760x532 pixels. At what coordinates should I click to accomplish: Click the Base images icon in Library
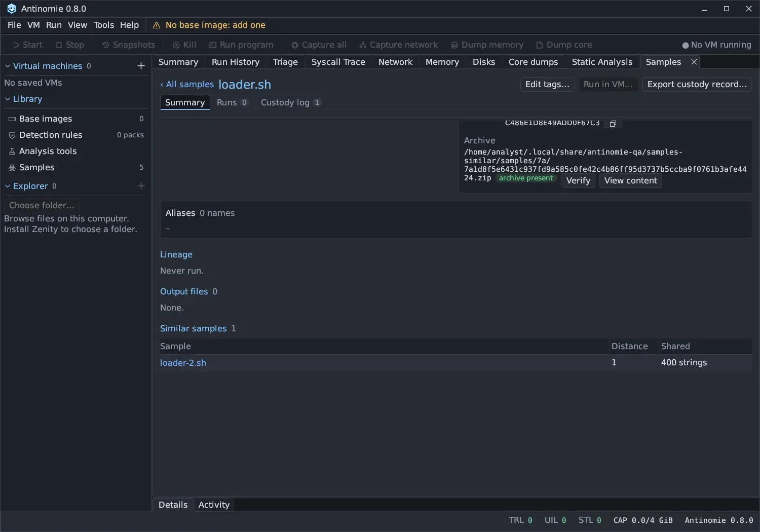[12, 119]
